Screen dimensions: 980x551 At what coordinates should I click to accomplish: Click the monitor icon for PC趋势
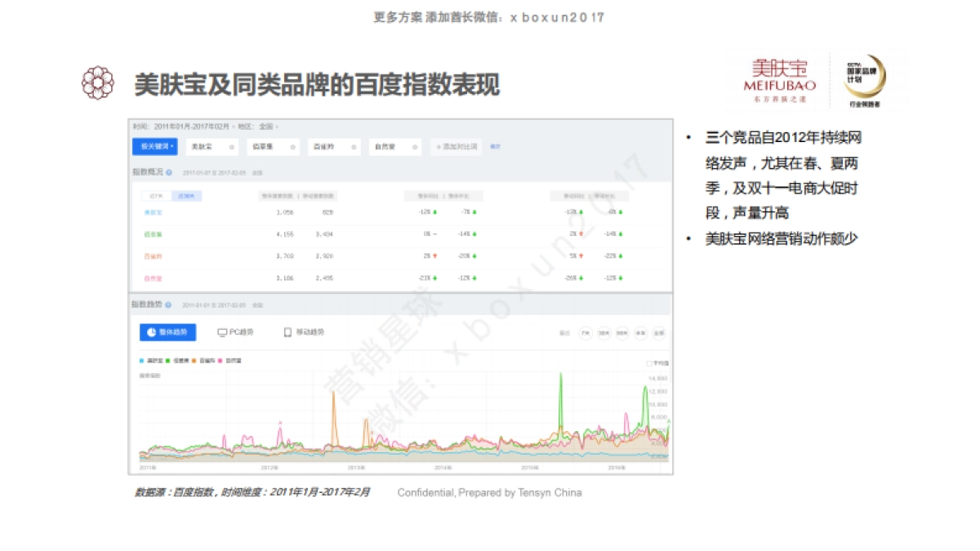click(222, 332)
